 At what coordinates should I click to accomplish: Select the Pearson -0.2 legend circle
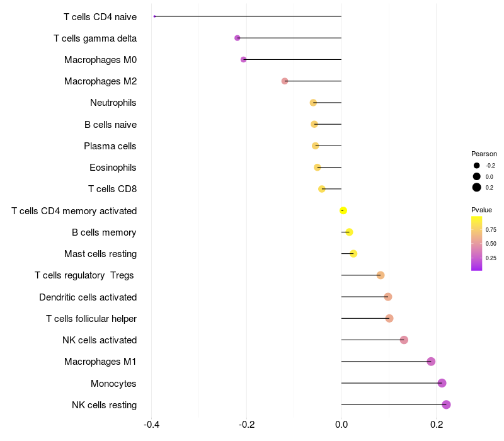477,166
